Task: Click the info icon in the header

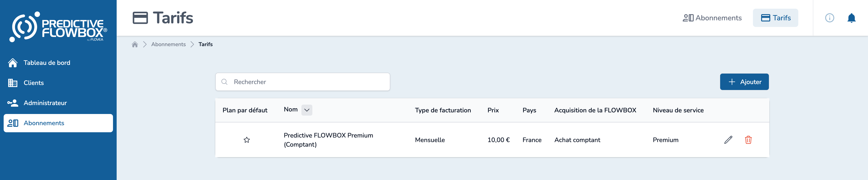Action: pyautogui.click(x=829, y=18)
